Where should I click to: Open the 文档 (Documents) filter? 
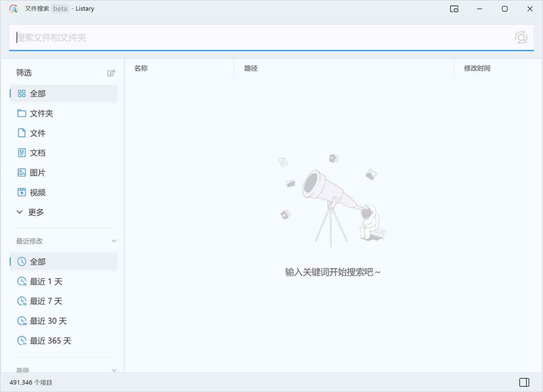[x=38, y=153]
